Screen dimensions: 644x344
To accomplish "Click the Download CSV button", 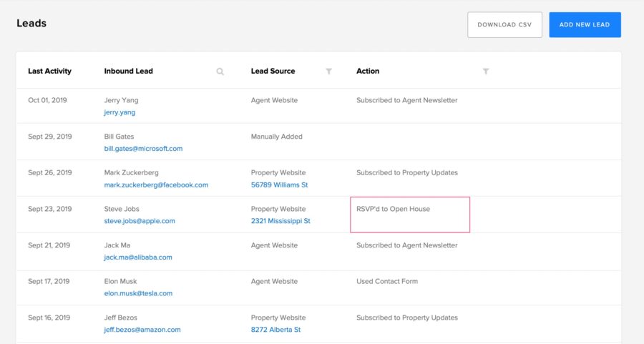I will tap(504, 24).
